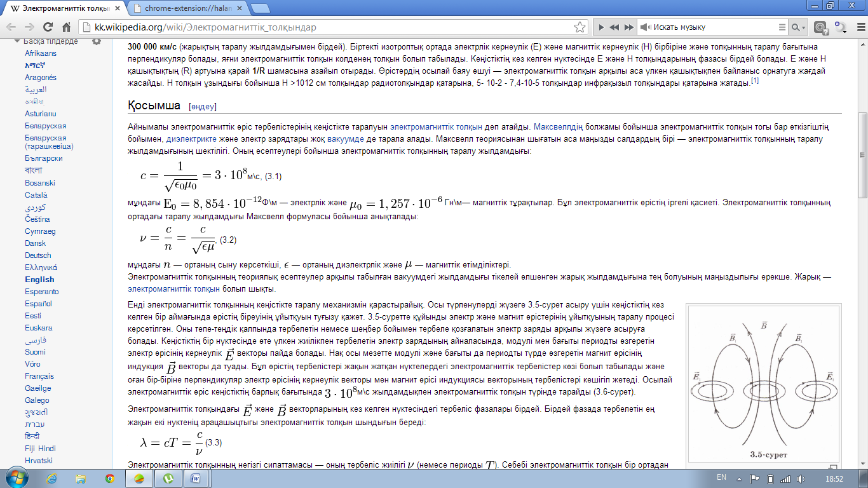This screenshot has width=868, height=488.
Task: Go forward with the browser Forward arrow
Action: click(x=29, y=28)
